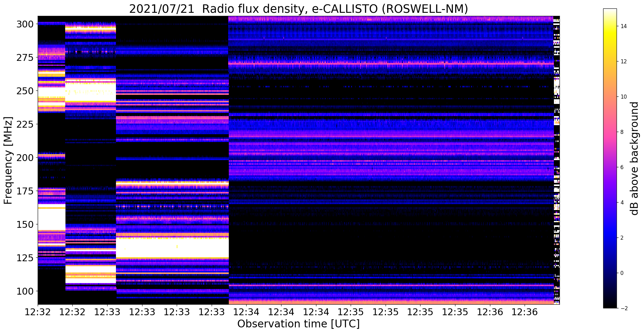This screenshot has width=644, height=333.
Task: Click the colorbar tick value −2
Action: coord(624,308)
